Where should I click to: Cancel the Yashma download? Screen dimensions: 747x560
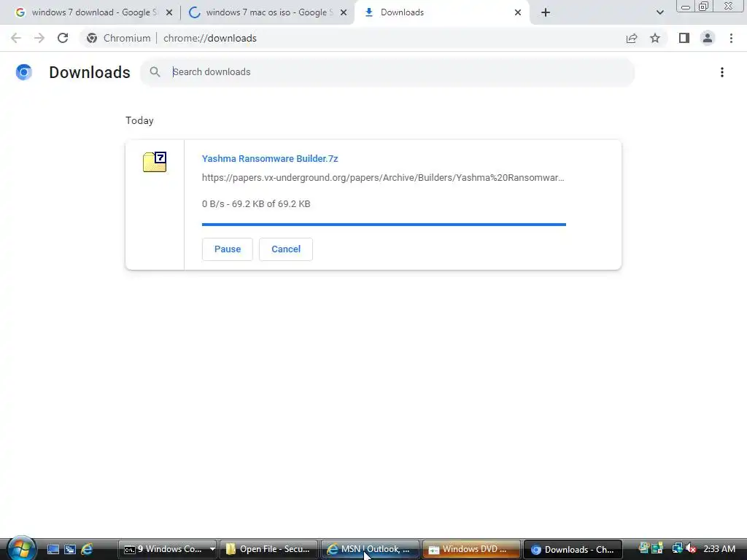tap(286, 249)
